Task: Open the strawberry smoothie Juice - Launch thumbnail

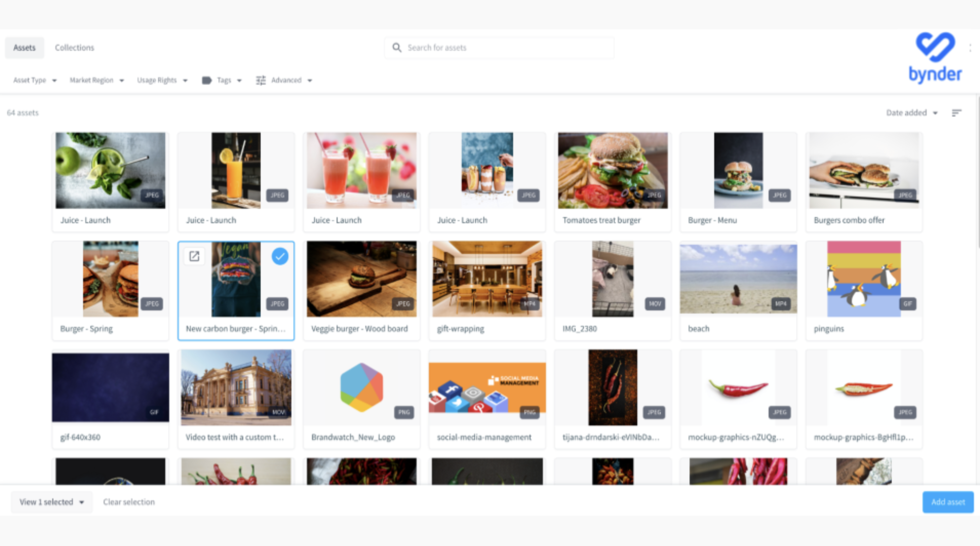Action: [x=362, y=170]
